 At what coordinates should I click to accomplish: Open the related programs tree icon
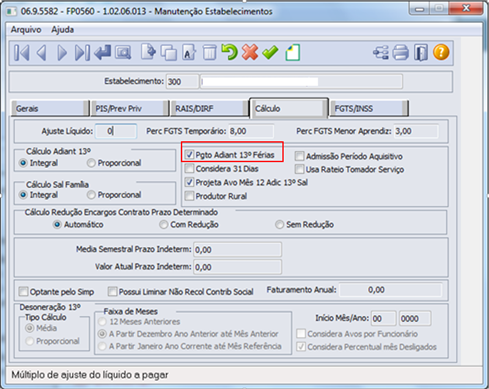pyautogui.click(x=381, y=53)
